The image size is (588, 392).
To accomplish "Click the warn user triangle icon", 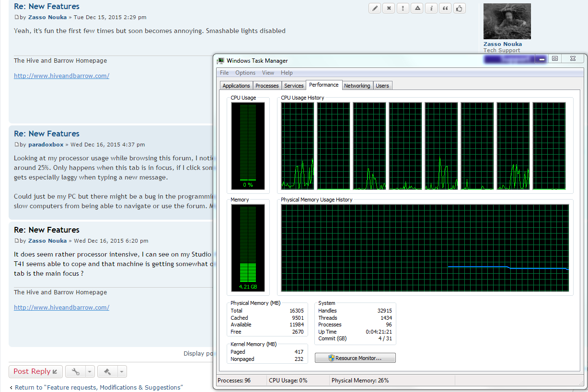I will [x=417, y=8].
